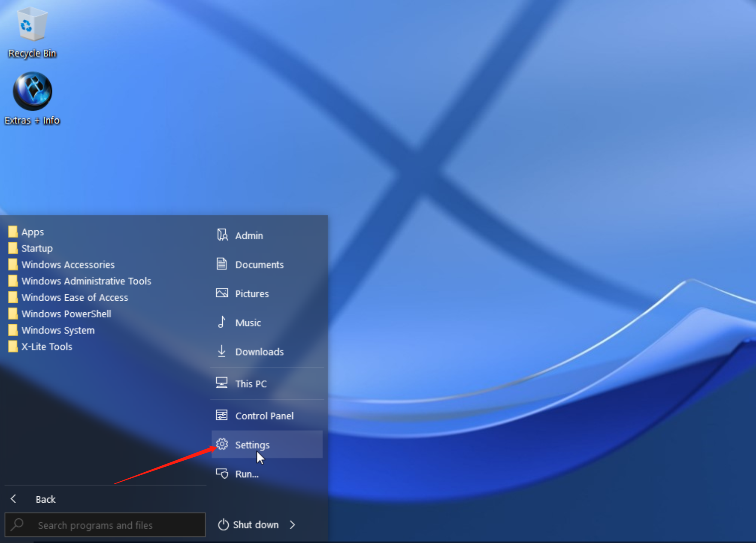Click the Startup folder icon
Image resolution: width=756 pixels, height=543 pixels.
tap(13, 248)
